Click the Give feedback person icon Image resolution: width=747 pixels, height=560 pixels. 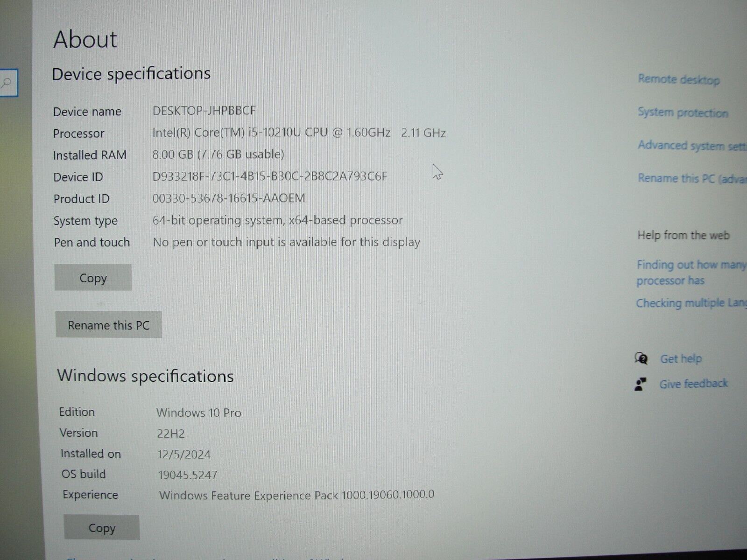(x=641, y=384)
